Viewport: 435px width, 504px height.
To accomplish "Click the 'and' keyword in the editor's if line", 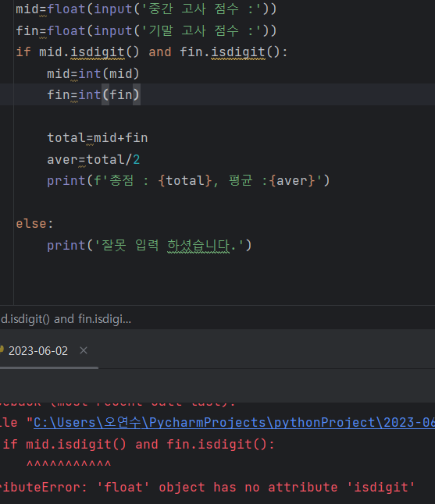I will [x=159, y=52].
